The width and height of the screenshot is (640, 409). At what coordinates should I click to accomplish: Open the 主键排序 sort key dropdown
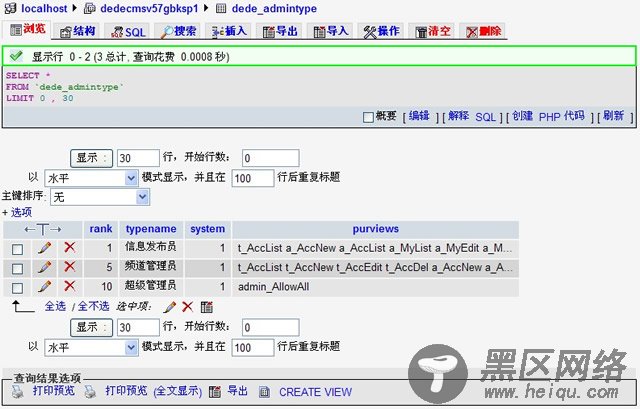click(100, 197)
